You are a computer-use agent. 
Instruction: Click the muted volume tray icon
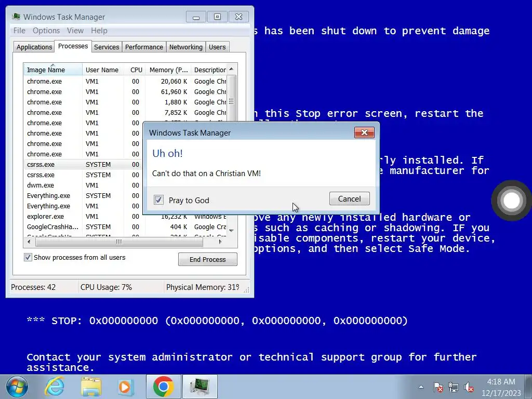tap(469, 387)
